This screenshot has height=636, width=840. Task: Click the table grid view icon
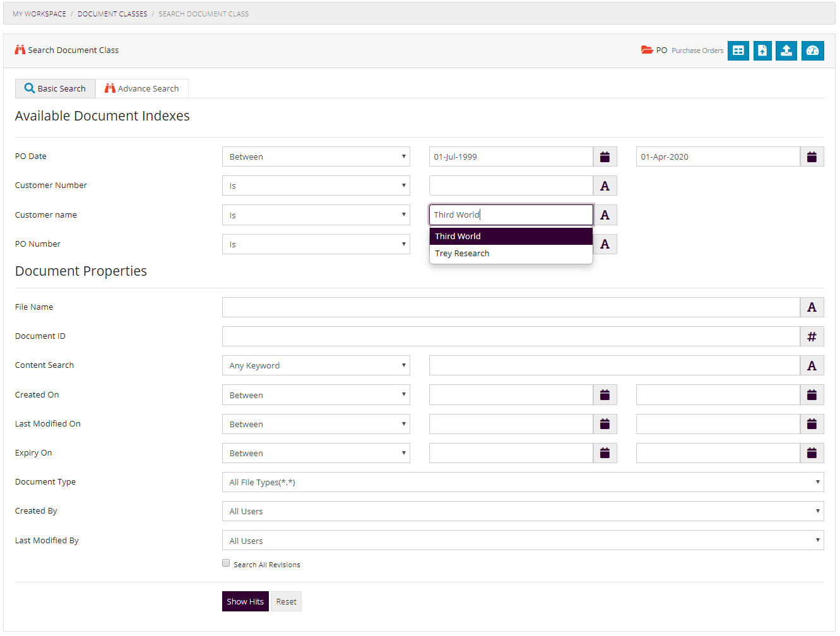pyautogui.click(x=738, y=50)
